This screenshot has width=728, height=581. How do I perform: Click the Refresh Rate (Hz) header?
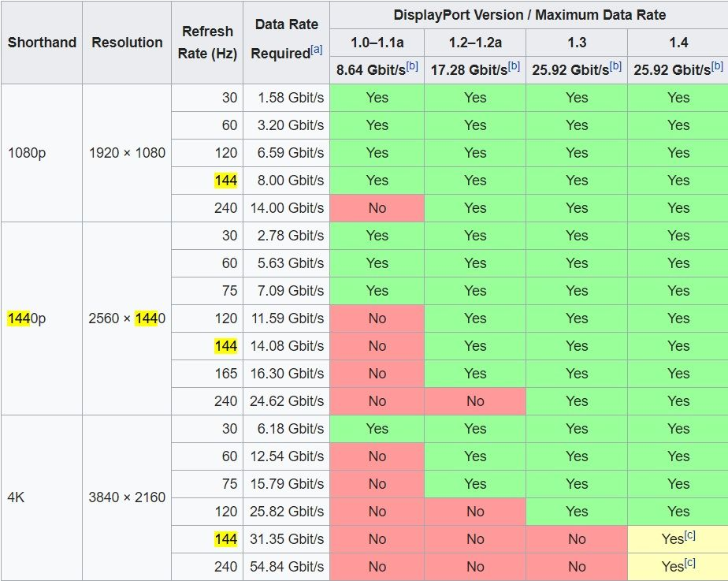207,43
